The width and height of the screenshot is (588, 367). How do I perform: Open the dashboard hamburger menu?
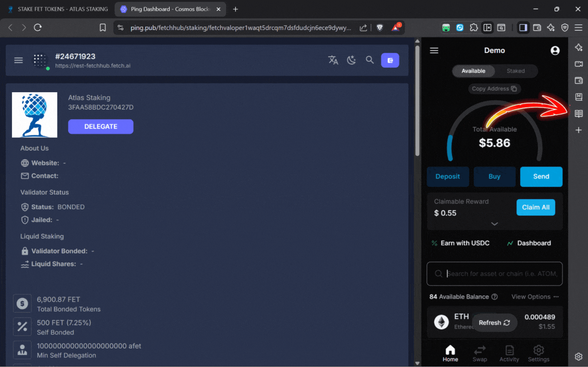pyautogui.click(x=18, y=60)
